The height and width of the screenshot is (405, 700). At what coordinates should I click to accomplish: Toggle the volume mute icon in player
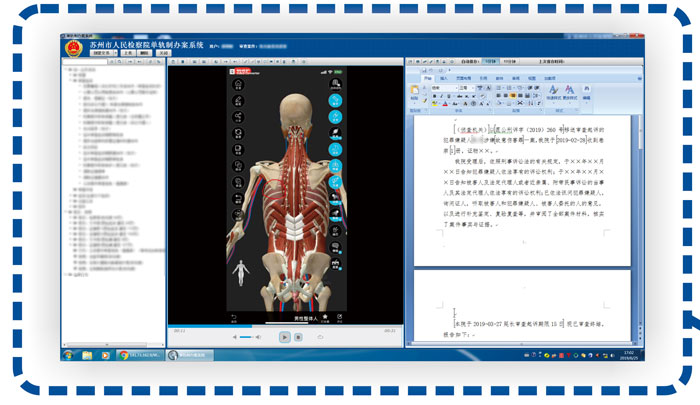236,338
